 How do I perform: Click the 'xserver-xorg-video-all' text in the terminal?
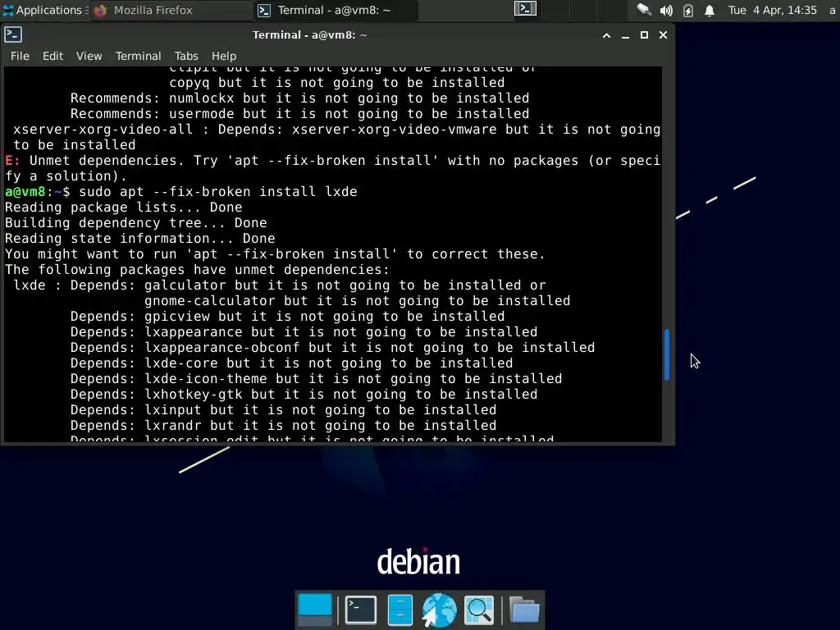[103, 130]
